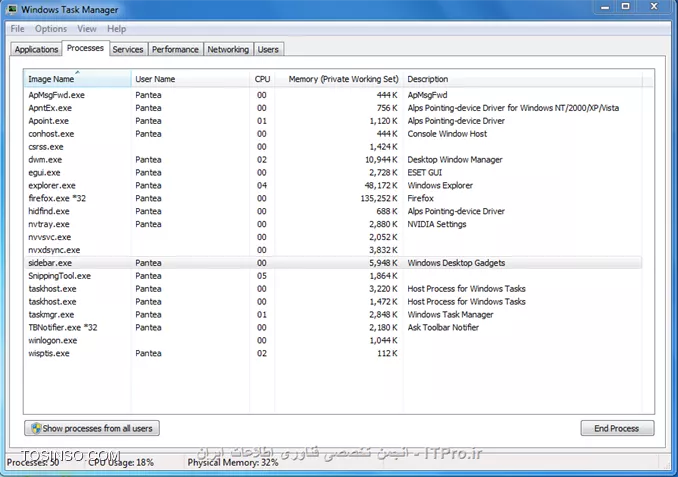
Task: Maximize the Task Manager window
Action: pos(626,7)
